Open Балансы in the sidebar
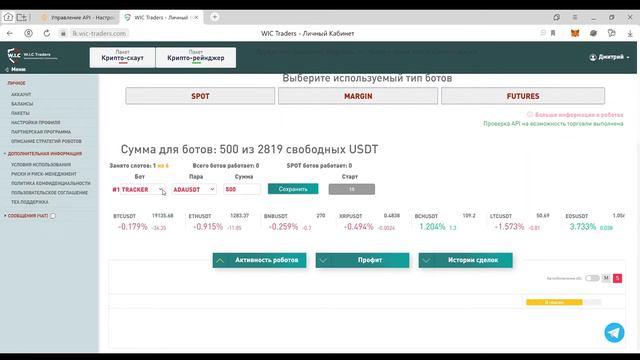 [22, 104]
